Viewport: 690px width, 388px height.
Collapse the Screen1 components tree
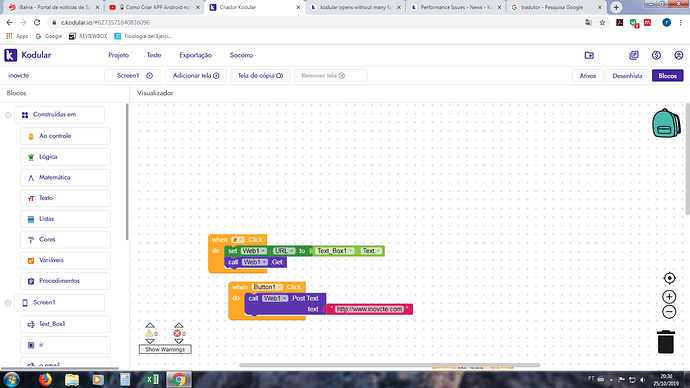click(8, 303)
